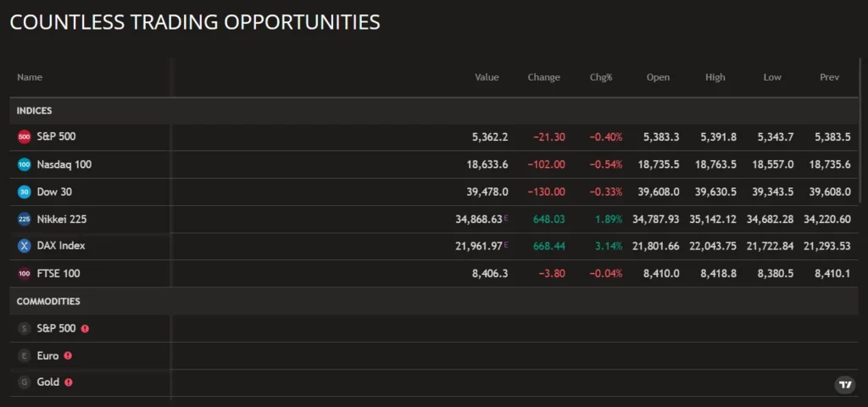The height and width of the screenshot is (407, 868).
Task: Open the Nasdaq 100 symbol link
Action: coord(64,164)
